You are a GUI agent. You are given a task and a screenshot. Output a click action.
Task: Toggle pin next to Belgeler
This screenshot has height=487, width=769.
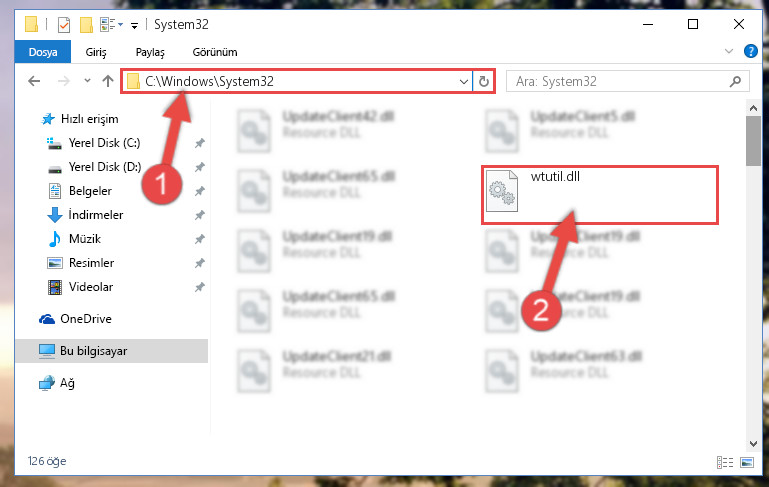tap(199, 191)
